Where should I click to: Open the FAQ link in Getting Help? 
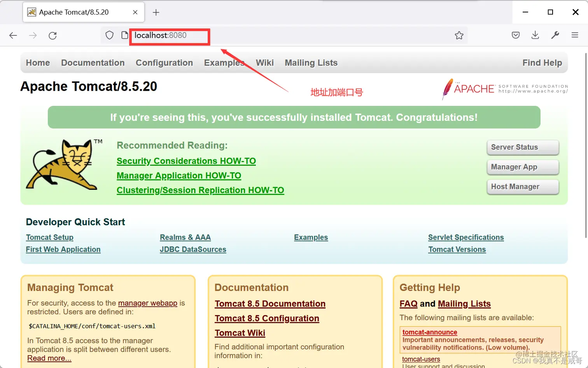click(x=409, y=304)
